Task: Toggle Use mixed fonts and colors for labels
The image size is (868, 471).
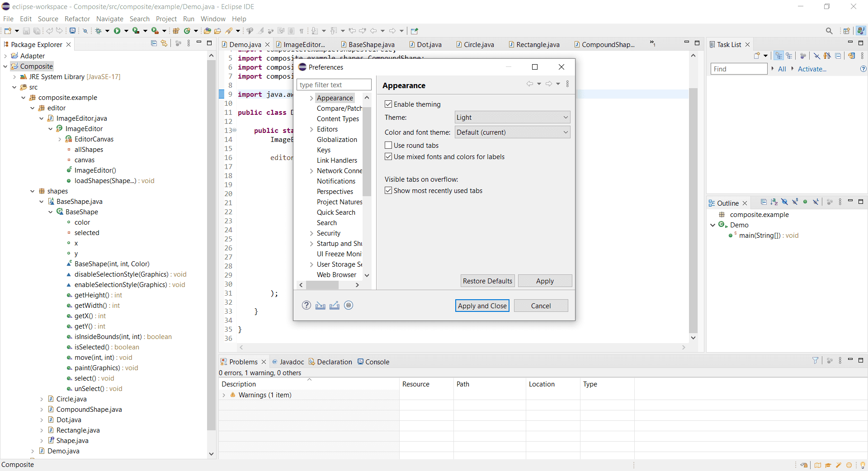Action: (388, 156)
